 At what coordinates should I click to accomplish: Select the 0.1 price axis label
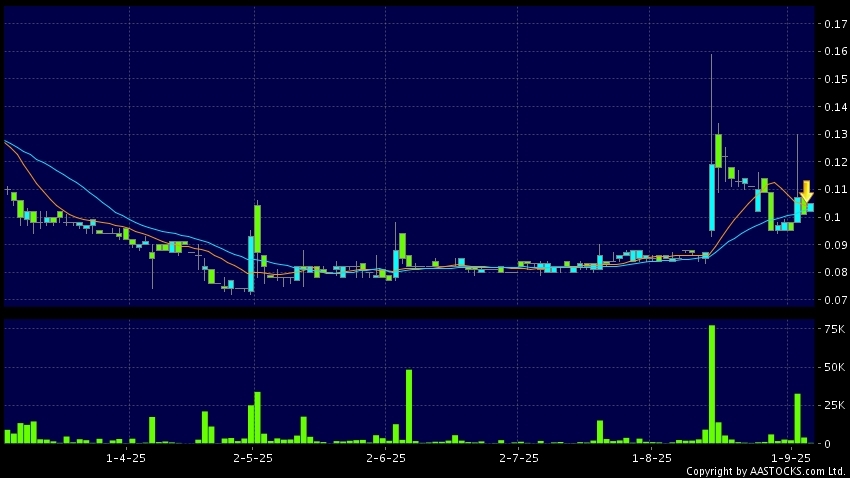point(830,217)
